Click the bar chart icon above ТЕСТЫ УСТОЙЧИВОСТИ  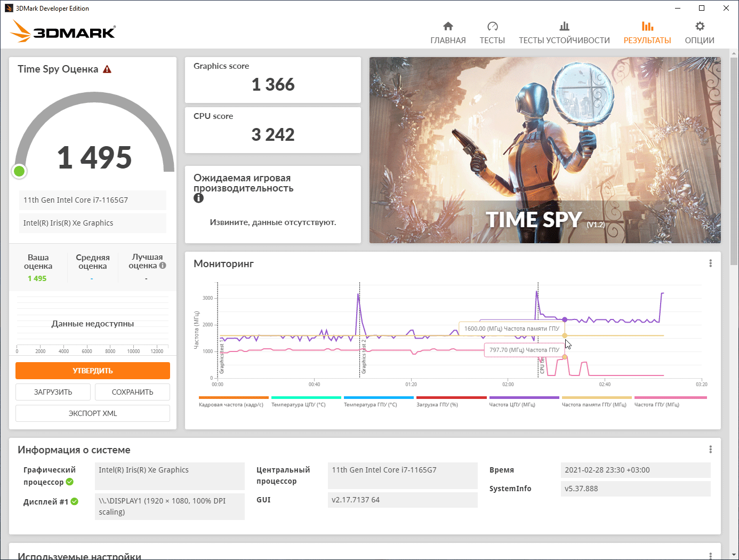coord(564,26)
